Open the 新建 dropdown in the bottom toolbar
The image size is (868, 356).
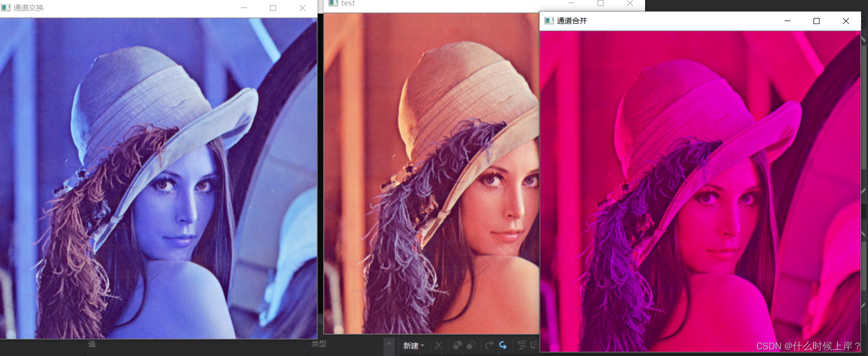click(413, 345)
